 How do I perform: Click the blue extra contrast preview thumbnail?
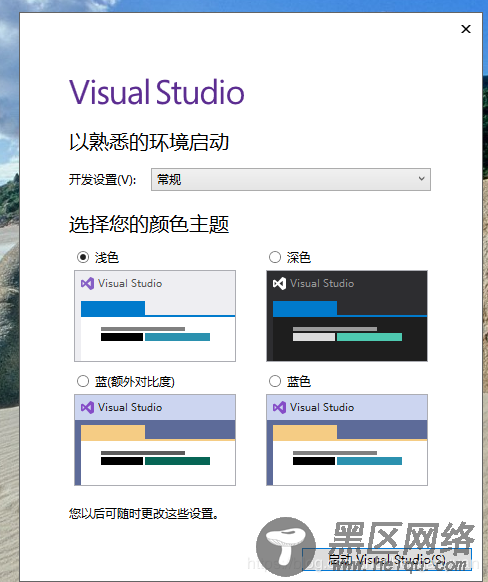[155, 440]
